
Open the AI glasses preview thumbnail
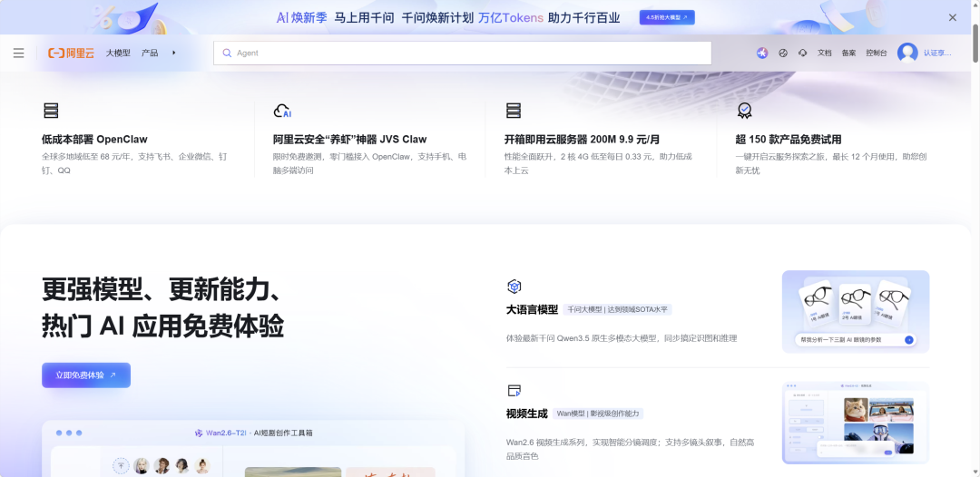pos(855,311)
